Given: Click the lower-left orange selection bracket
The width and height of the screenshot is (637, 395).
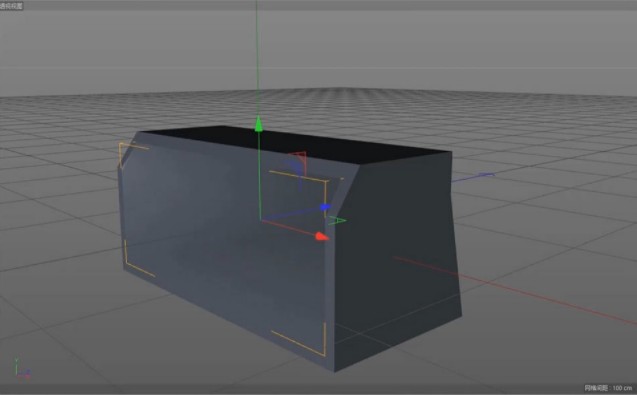Looking at the screenshot, I should click(x=139, y=258).
